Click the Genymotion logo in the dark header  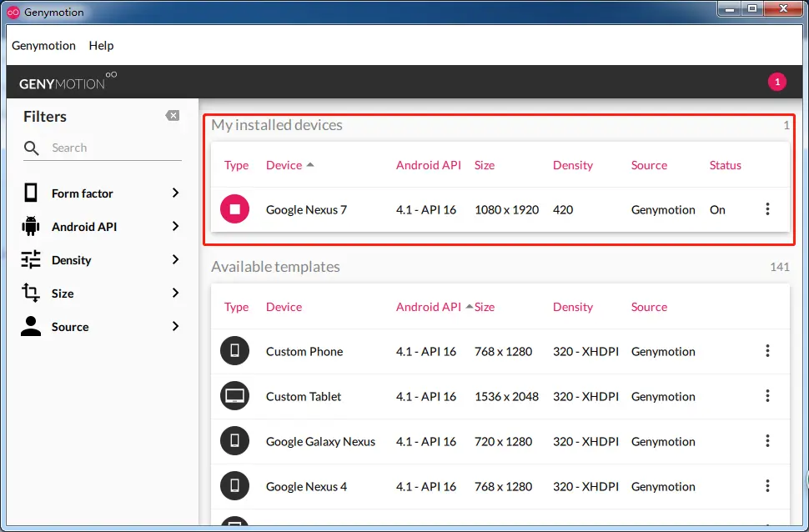[x=68, y=82]
